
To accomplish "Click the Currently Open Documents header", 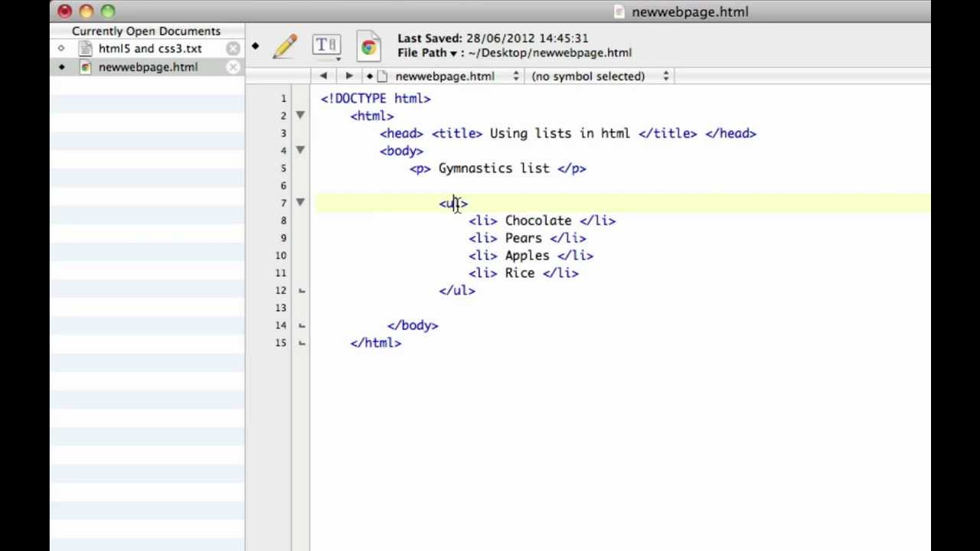I will pyautogui.click(x=146, y=31).
